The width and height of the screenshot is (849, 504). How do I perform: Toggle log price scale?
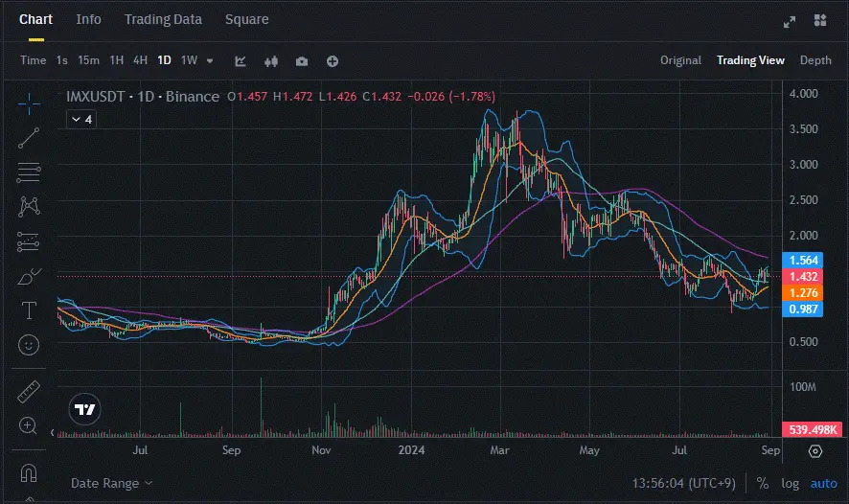(790, 484)
